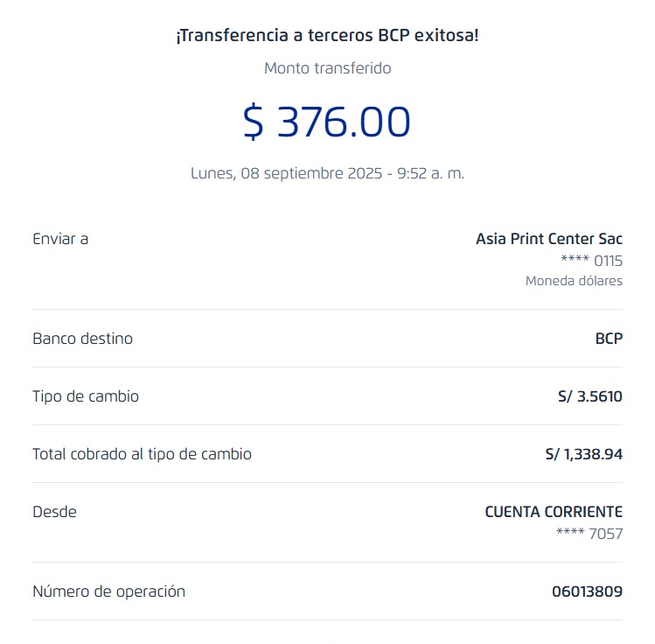Select the BCP value in Banco destino row
This screenshot has height=644, width=655.
pos(609,338)
